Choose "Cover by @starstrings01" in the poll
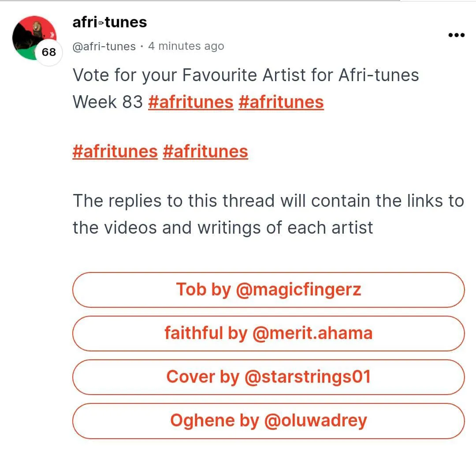 268,377
